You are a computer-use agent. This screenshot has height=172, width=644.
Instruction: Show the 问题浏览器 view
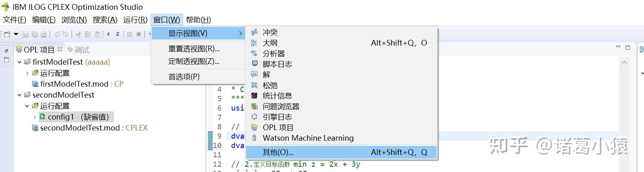pyautogui.click(x=341, y=106)
